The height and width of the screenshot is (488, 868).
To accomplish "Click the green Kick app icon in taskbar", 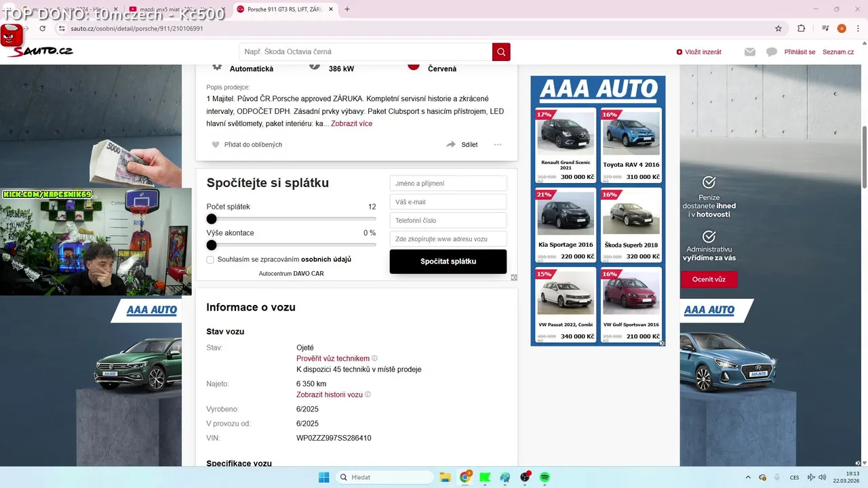I will [485, 477].
